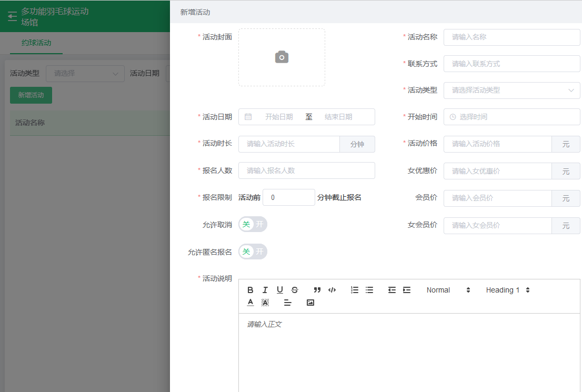This screenshot has height=392, width=582.
Task: Insert a blockquote in editor
Action: pyautogui.click(x=317, y=290)
